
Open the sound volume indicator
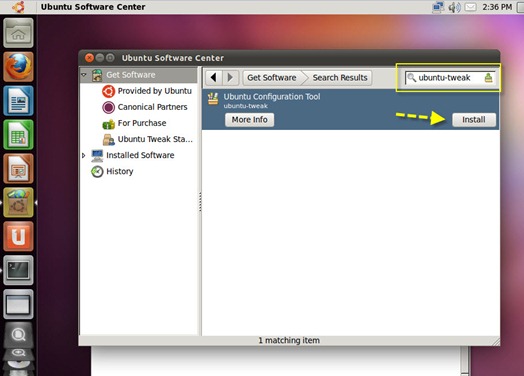(x=454, y=7)
